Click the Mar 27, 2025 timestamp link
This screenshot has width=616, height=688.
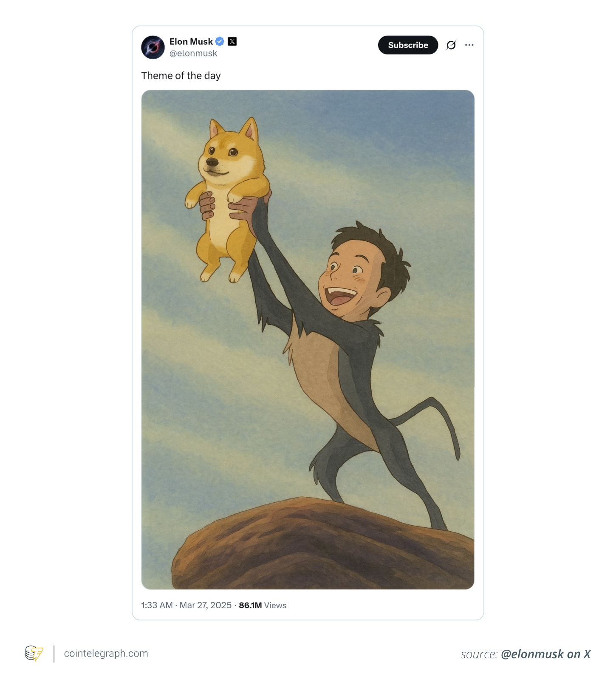206,605
